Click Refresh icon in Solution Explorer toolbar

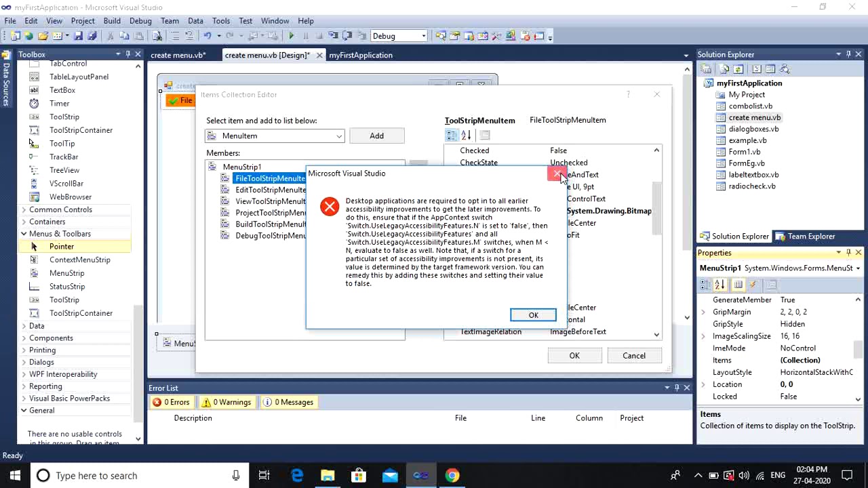[x=738, y=69]
